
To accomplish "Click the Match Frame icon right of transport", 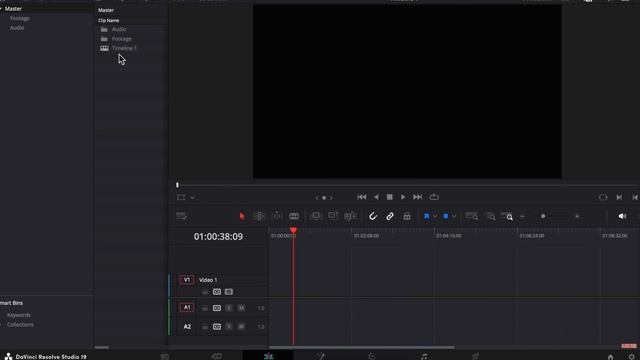I will point(603,198).
